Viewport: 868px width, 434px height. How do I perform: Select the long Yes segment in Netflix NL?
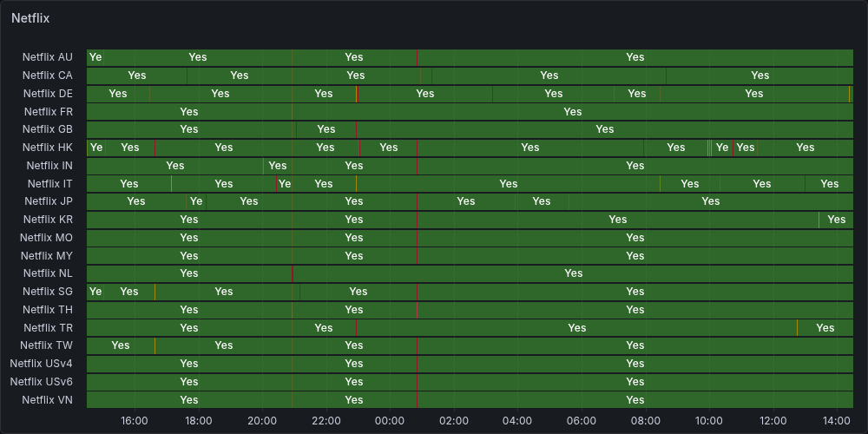coord(573,273)
